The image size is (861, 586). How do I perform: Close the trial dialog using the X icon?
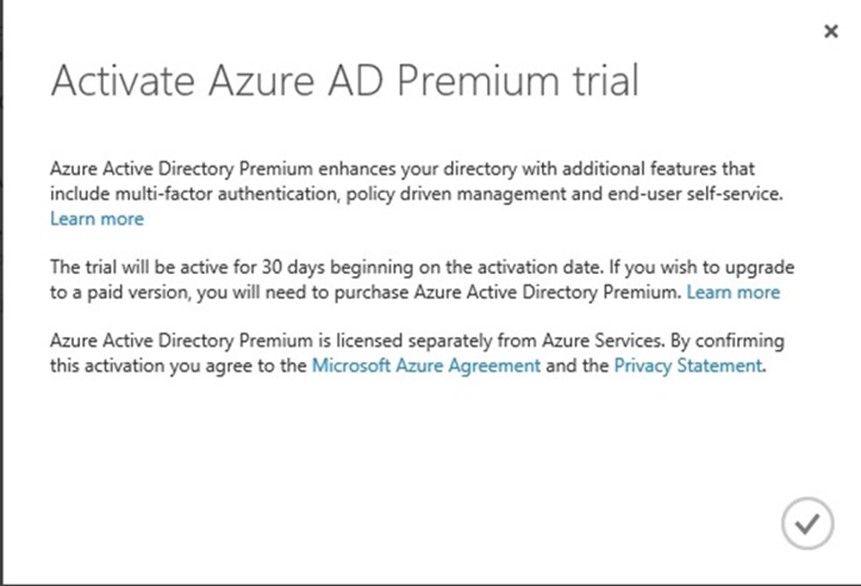(831, 31)
